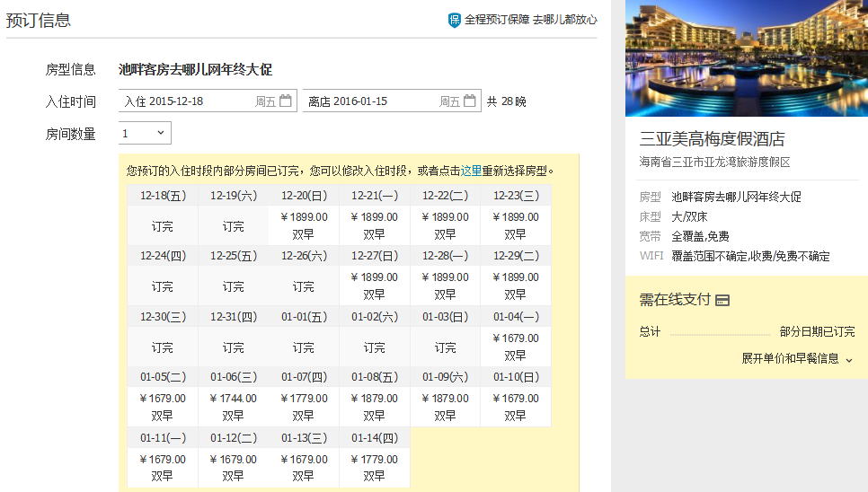Viewport: 868px width, 492px height.
Task: Select the 01-06(三) ¥1744.00 cell
Action: (233, 407)
